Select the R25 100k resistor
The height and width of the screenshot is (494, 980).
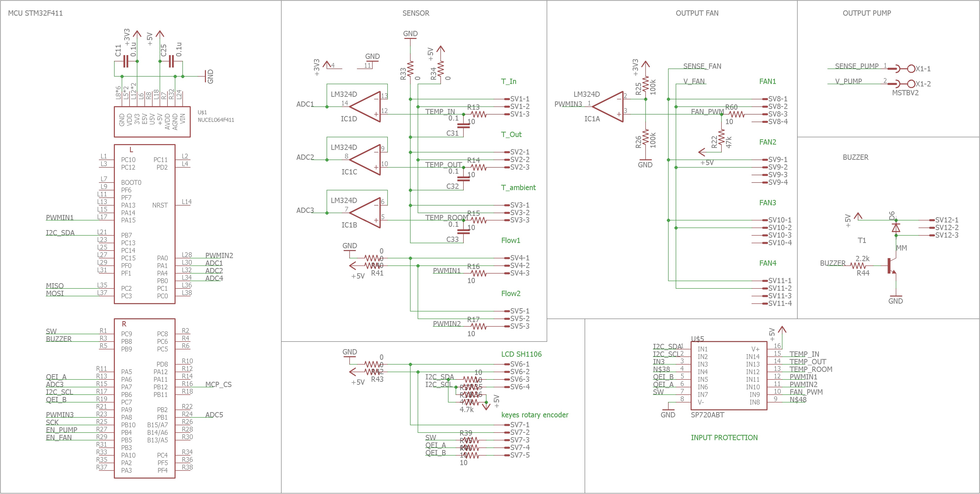click(x=646, y=84)
